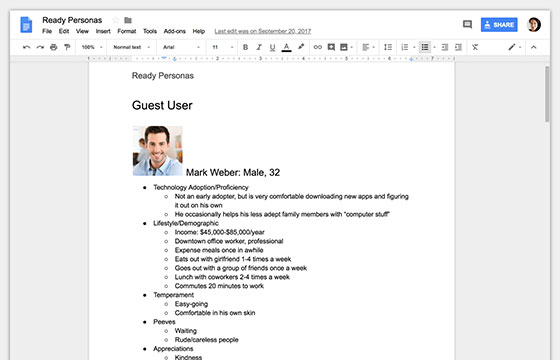
Task: Open the File menu
Action: pos(47,31)
